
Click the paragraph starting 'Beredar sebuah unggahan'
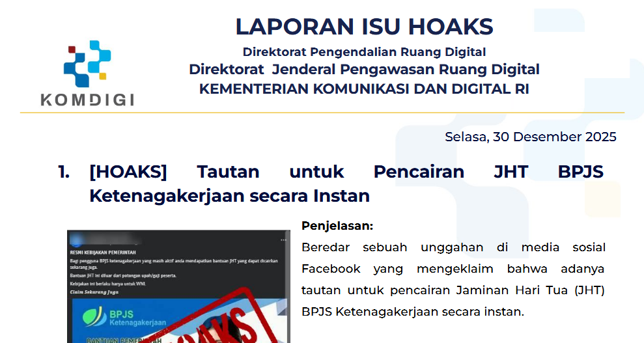tap(453, 279)
